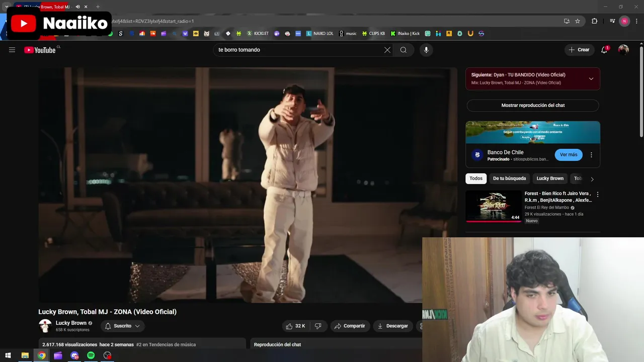Mute the tab audio speaker icon
The image size is (644, 362).
[x=77, y=7]
